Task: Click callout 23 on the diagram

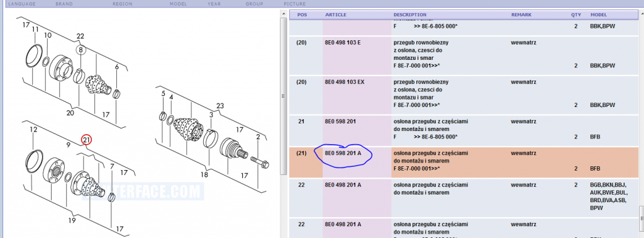Action: [x=220, y=106]
